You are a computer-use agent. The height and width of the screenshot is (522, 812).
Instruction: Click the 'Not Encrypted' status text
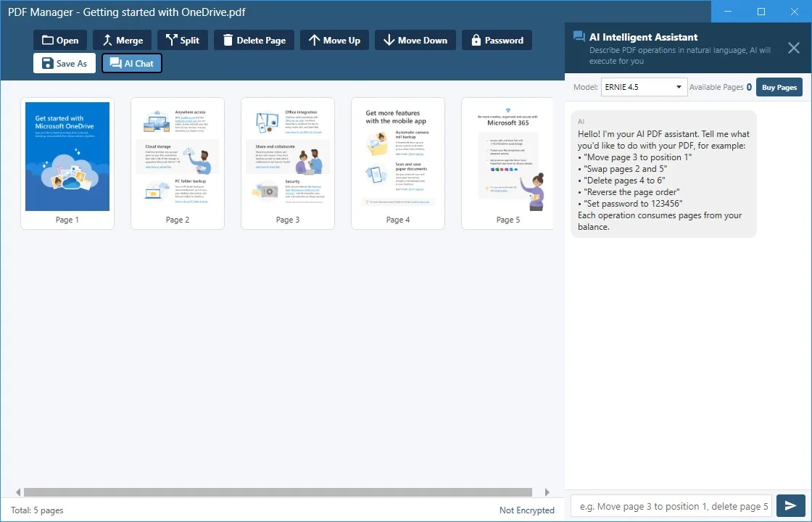pos(526,510)
